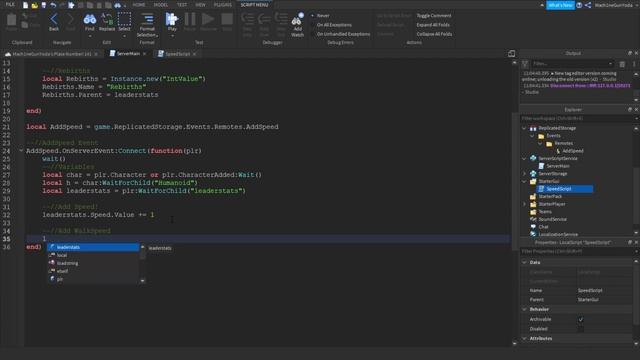Click the Undo arrow in quick access bar
This screenshot has width=640, height=360.
click(x=53, y=5)
